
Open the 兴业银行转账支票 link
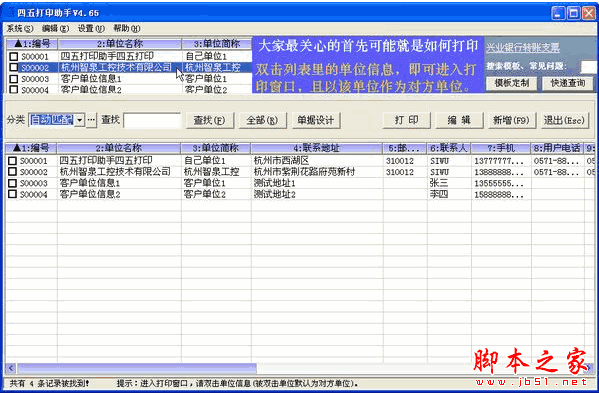click(x=523, y=48)
